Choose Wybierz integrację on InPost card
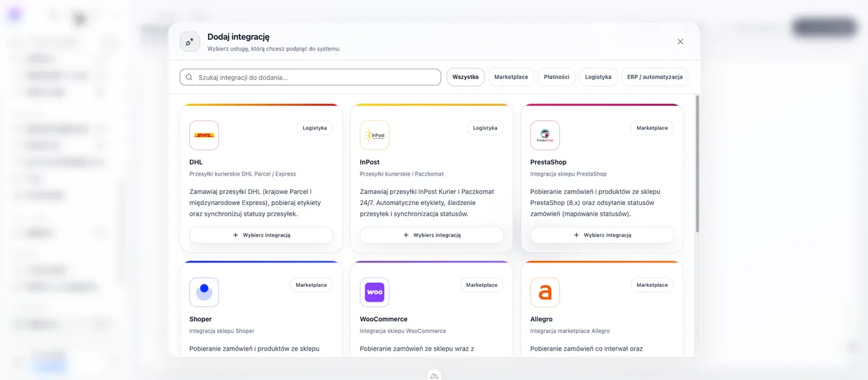 [432, 235]
